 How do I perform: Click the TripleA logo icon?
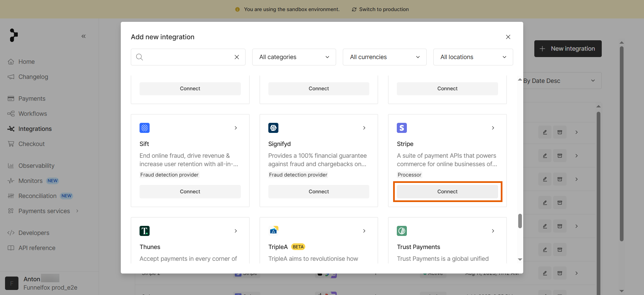(273, 231)
